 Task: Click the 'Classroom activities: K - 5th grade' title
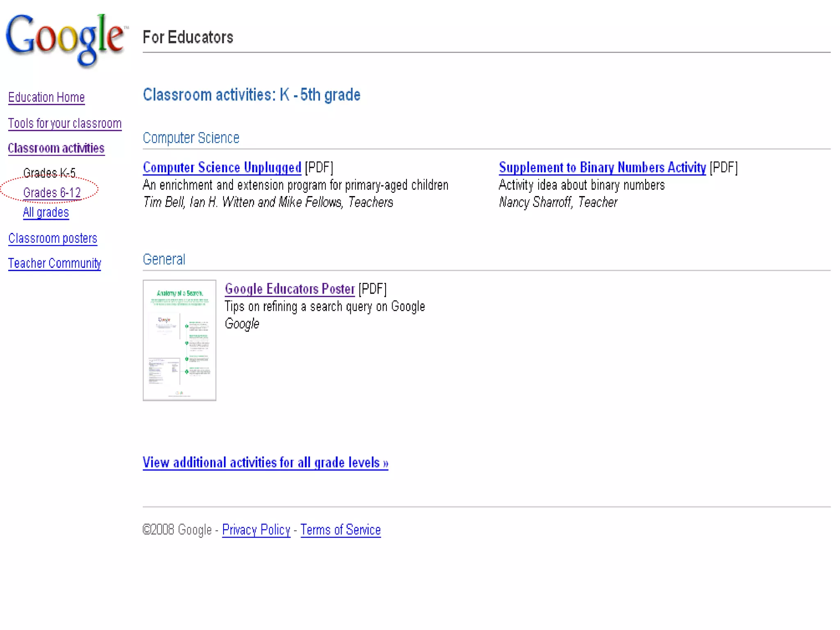(251, 95)
